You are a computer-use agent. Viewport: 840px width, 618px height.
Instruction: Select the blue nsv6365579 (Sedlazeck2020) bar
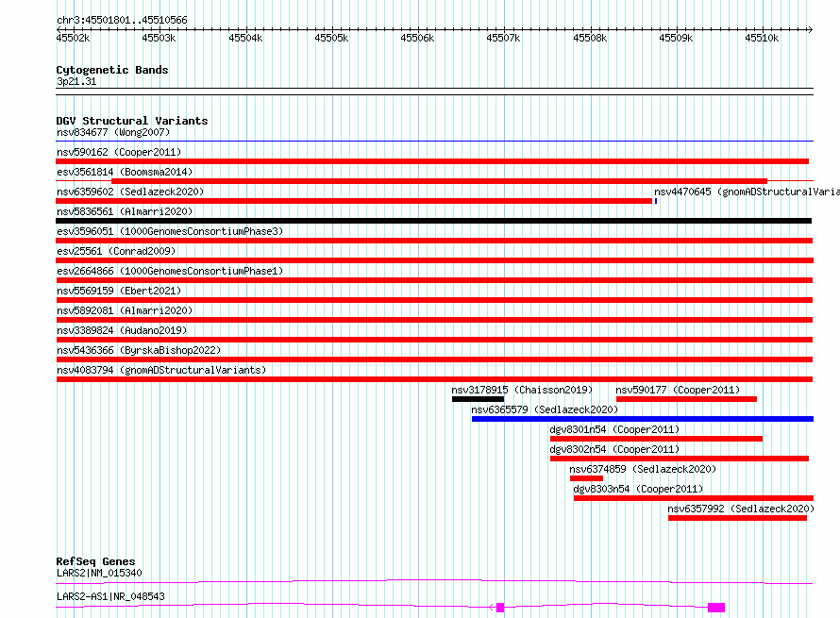click(642, 419)
